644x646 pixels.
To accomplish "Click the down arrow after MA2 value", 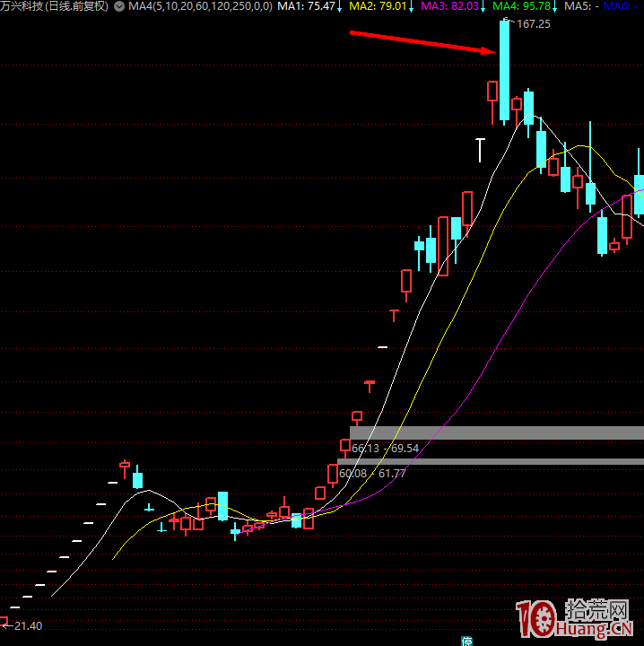I will (x=411, y=7).
